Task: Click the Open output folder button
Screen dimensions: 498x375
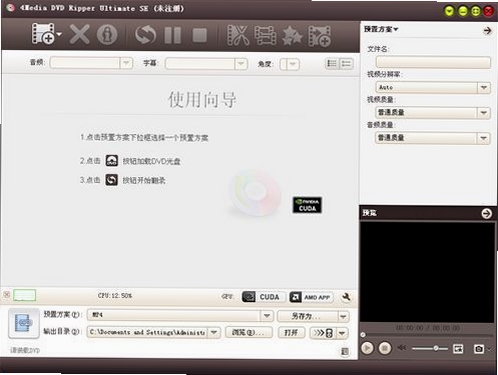Action: (291, 333)
